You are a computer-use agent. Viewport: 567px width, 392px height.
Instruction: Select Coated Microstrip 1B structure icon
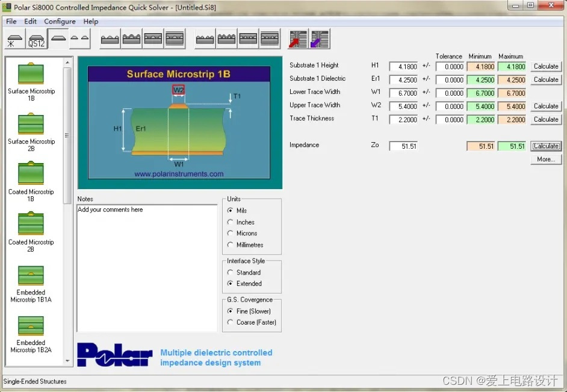click(31, 173)
